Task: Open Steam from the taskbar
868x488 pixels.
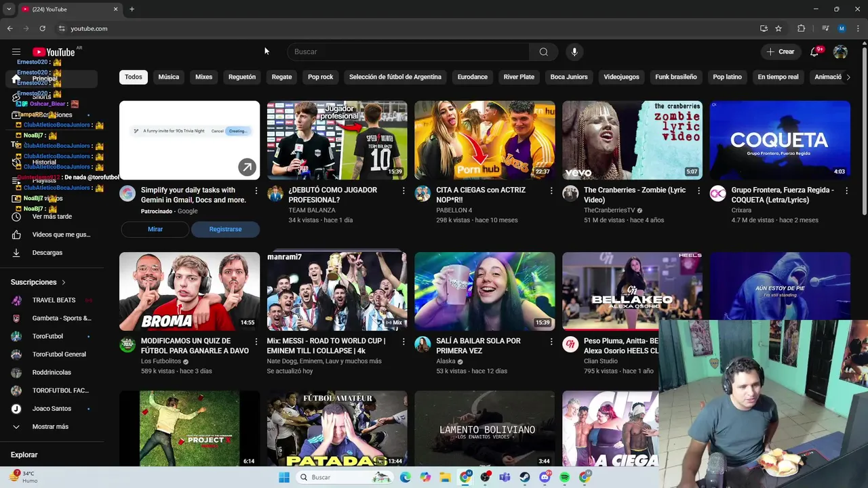Action: pyautogui.click(x=525, y=477)
